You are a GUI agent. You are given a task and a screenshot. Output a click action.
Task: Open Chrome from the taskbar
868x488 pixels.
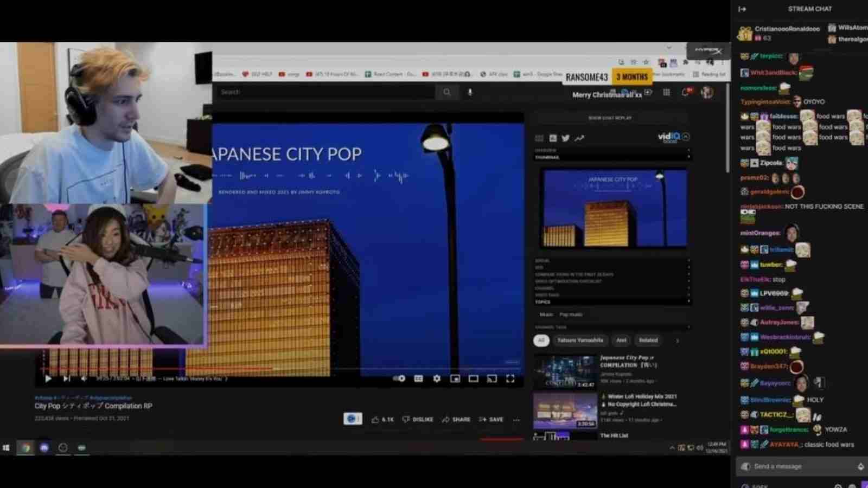[x=25, y=447]
